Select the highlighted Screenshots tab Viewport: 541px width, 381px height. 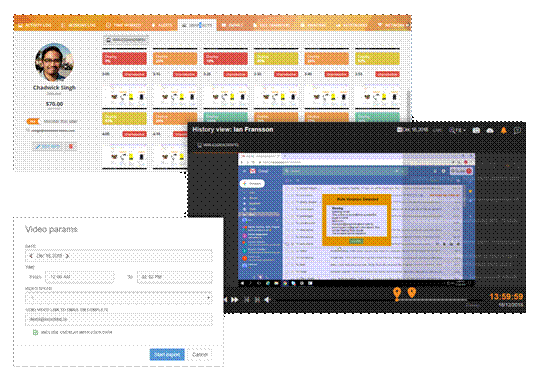coord(197,25)
